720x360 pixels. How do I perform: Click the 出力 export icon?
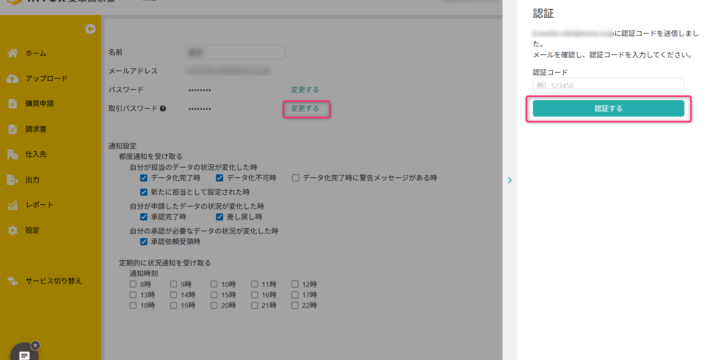[13, 180]
